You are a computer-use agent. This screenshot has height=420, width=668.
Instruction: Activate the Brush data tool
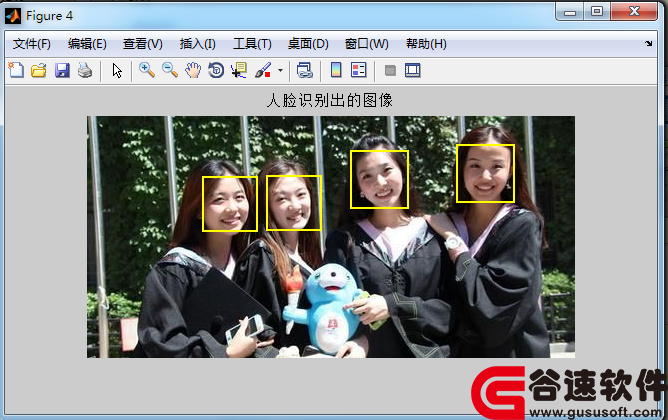[263, 70]
